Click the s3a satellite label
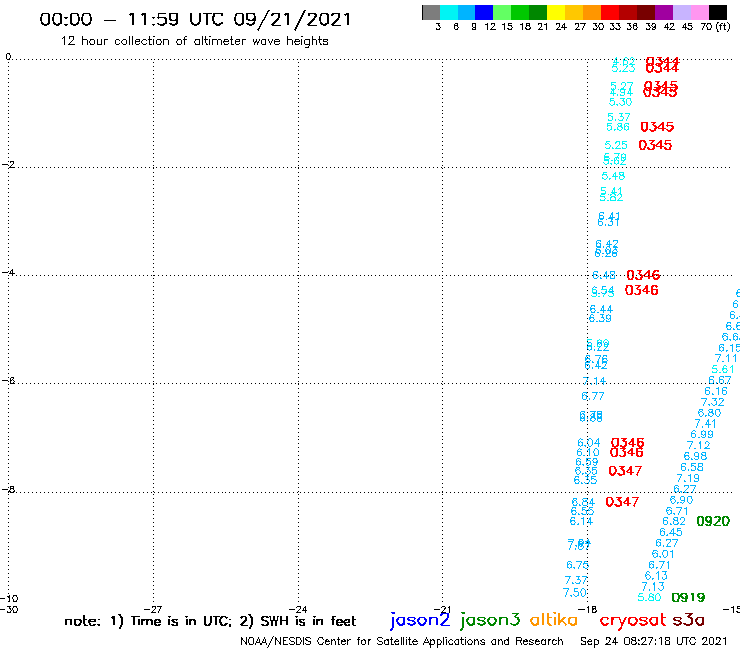Viewport: 740px width, 650px height. (688, 620)
